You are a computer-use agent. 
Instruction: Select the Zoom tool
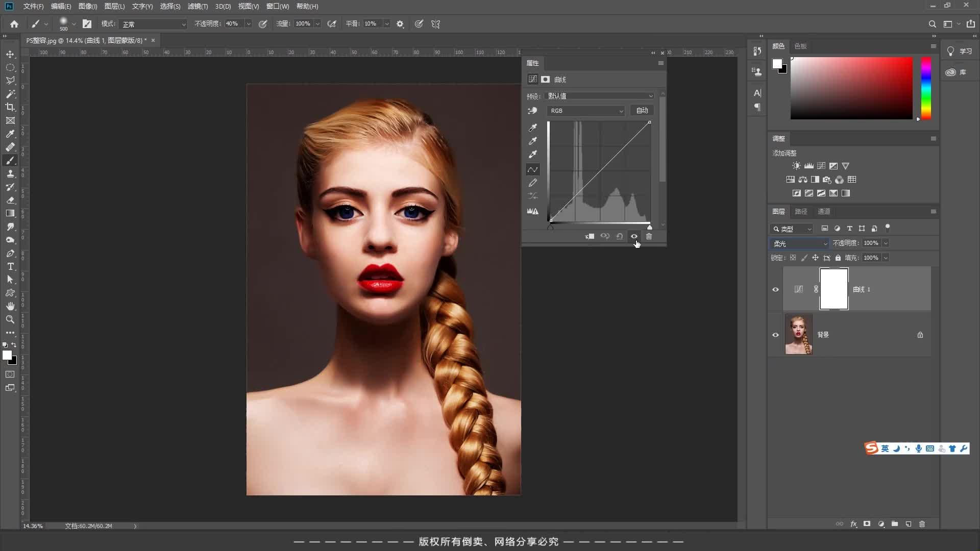point(10,319)
